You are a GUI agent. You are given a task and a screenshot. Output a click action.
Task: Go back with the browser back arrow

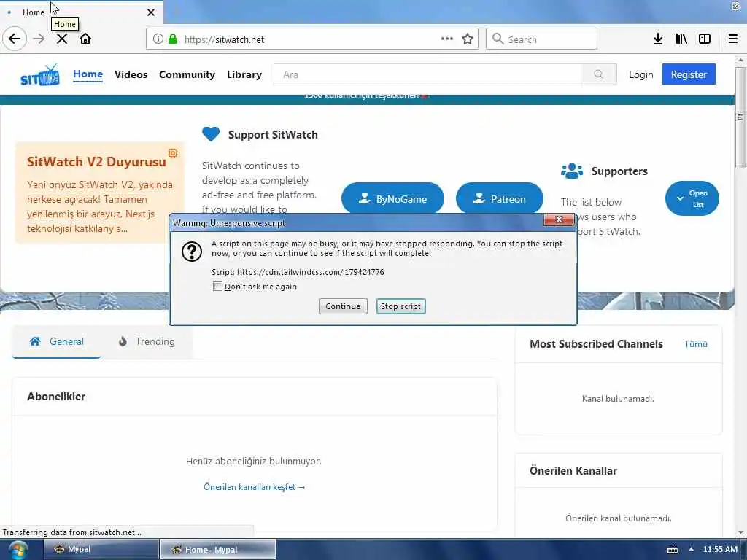(x=15, y=39)
